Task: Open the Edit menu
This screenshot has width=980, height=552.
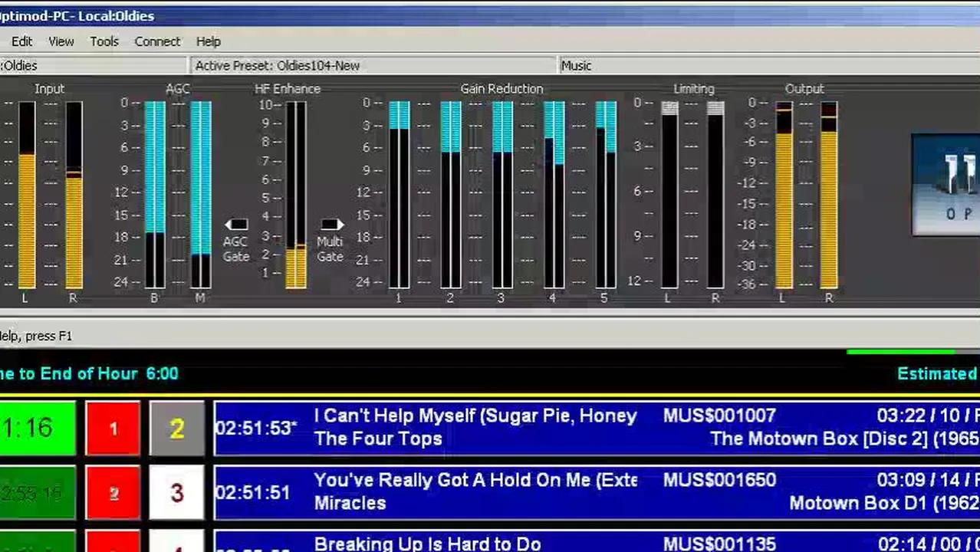Action: click(21, 41)
